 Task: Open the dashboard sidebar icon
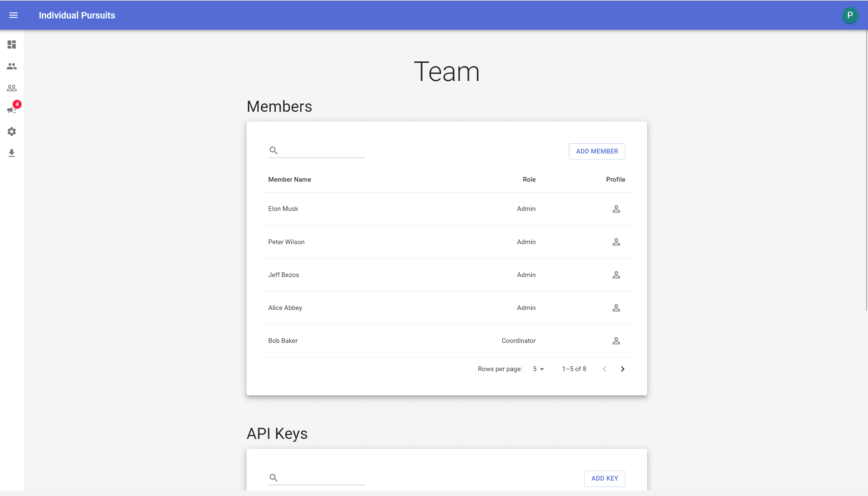coord(11,45)
